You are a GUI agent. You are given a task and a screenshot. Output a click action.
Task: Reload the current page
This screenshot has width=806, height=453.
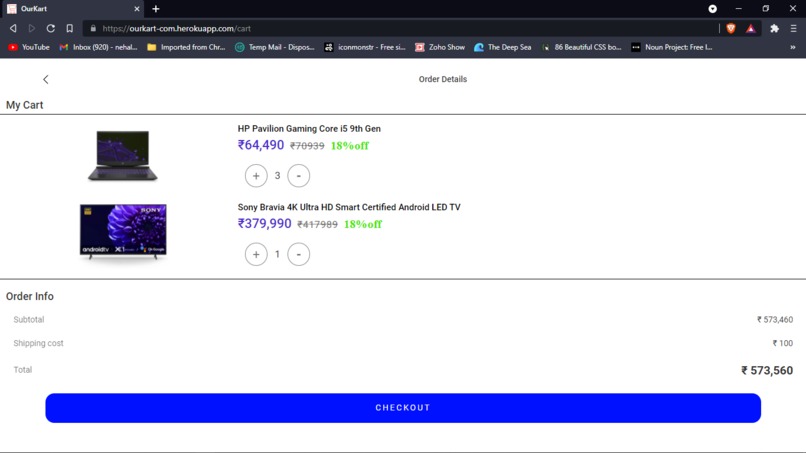coord(50,28)
